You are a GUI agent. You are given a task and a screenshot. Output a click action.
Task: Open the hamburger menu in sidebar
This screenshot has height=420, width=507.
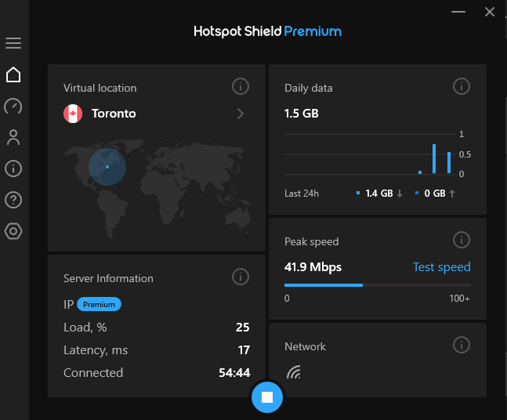click(x=13, y=43)
